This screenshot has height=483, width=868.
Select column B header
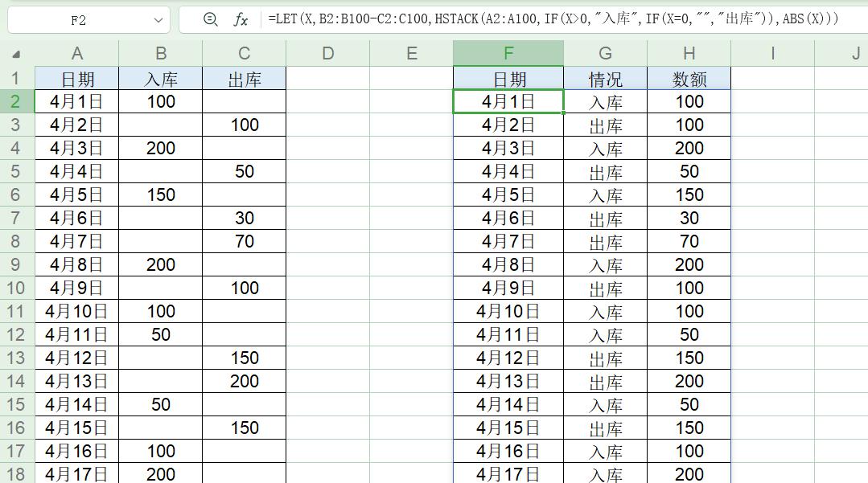pos(161,53)
